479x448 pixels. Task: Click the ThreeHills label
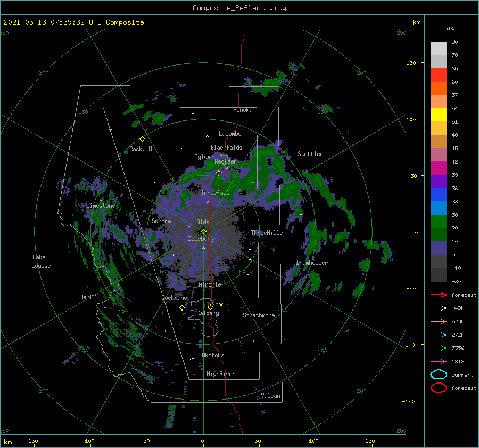(267, 233)
